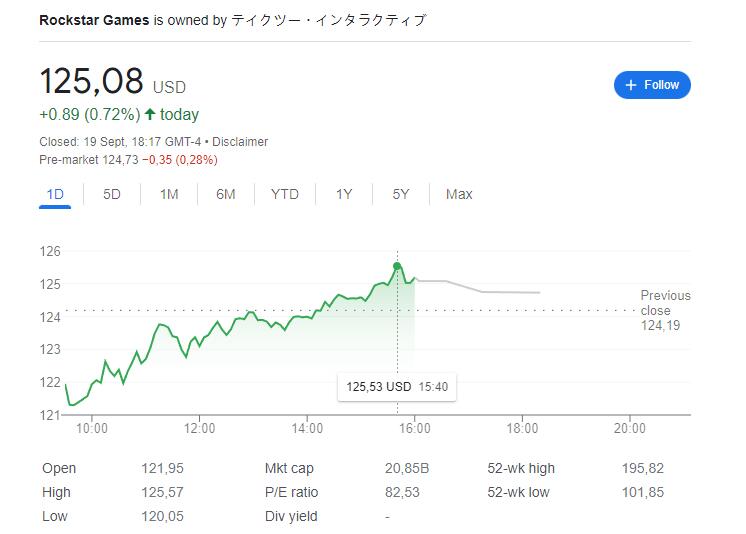
Task: Click the plus icon in Follow button
Action: click(x=631, y=85)
